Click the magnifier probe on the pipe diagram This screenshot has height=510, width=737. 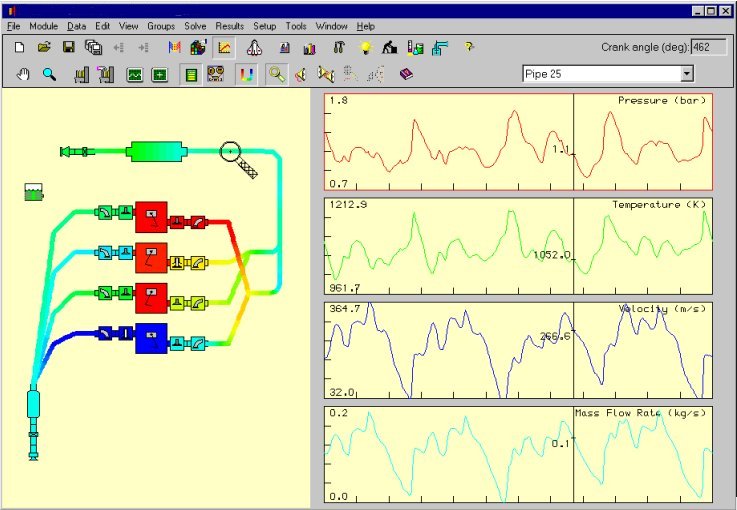231,151
